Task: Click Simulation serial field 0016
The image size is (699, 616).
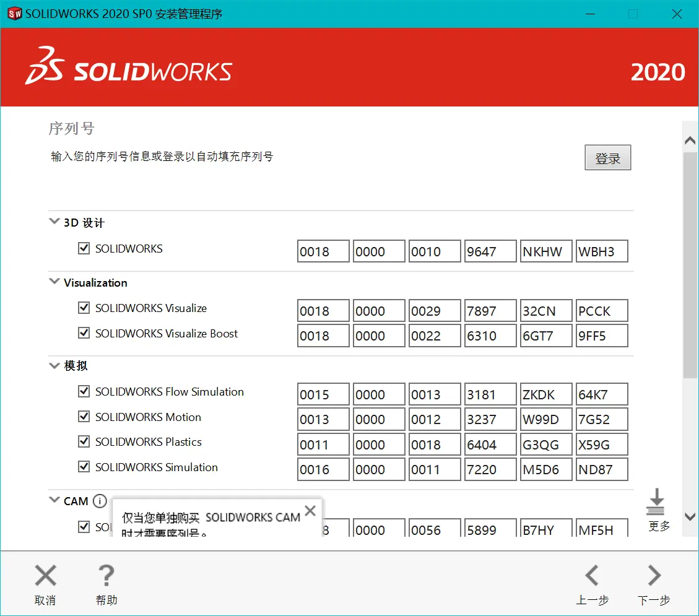Action: pos(323,469)
